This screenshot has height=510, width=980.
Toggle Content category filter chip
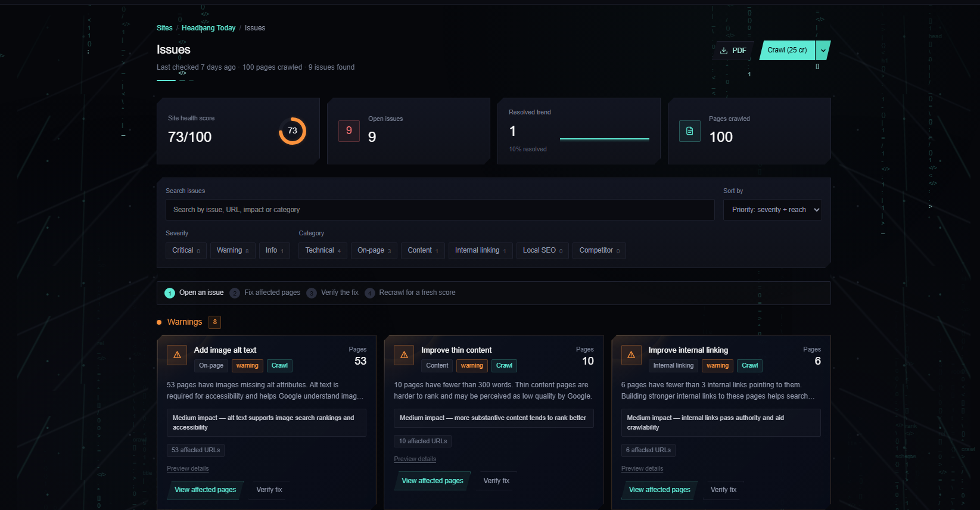423,250
